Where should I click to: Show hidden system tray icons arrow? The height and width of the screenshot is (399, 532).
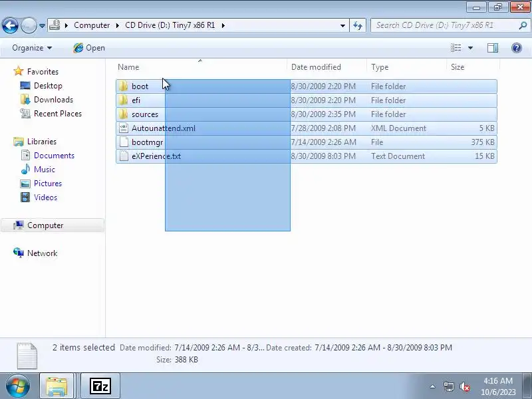pyautogui.click(x=433, y=386)
